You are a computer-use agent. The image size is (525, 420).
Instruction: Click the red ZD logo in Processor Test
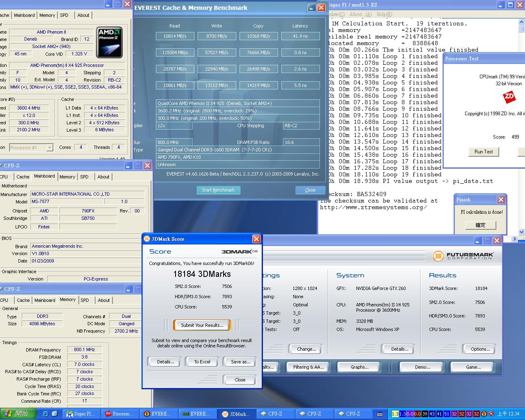[x=509, y=97]
